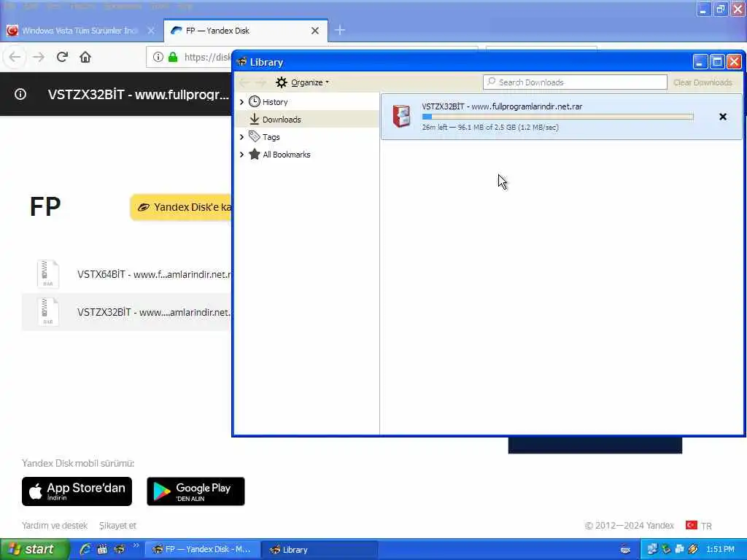Click the browser back button

coord(15,57)
